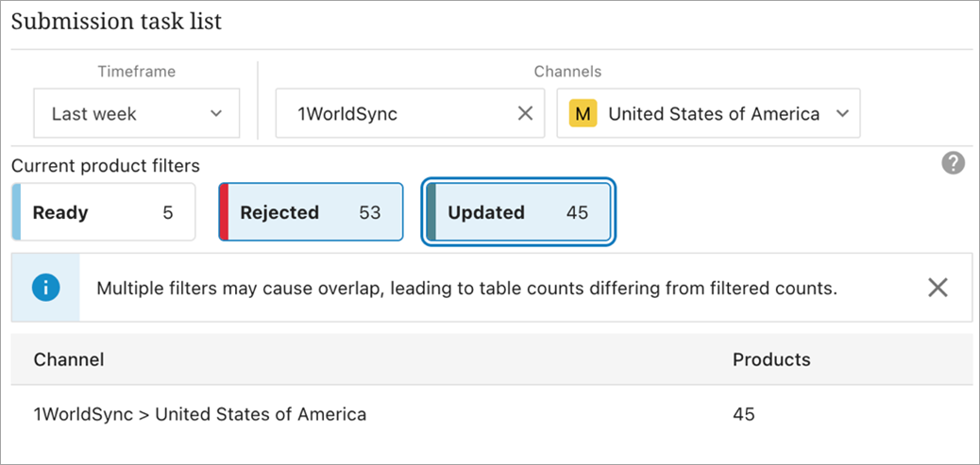This screenshot has width=980, height=465.
Task: Click the 1WorldSync channel input field
Action: tap(397, 114)
